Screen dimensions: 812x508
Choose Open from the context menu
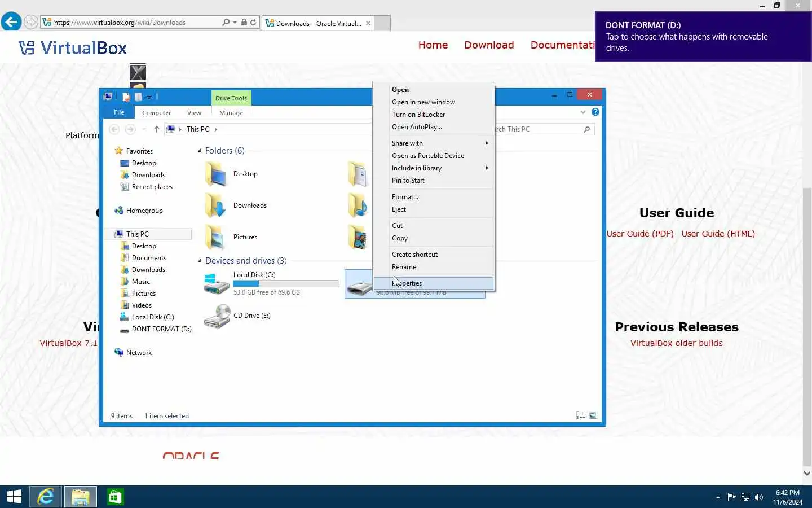[x=434, y=90]
